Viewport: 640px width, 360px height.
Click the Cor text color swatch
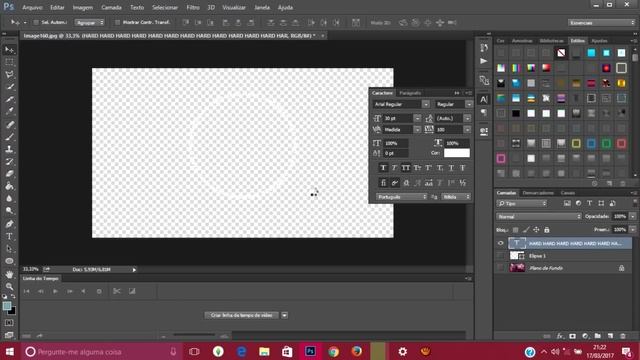[x=457, y=153]
